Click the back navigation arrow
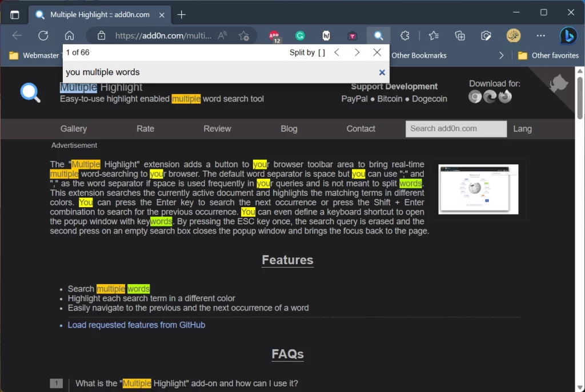 click(17, 36)
